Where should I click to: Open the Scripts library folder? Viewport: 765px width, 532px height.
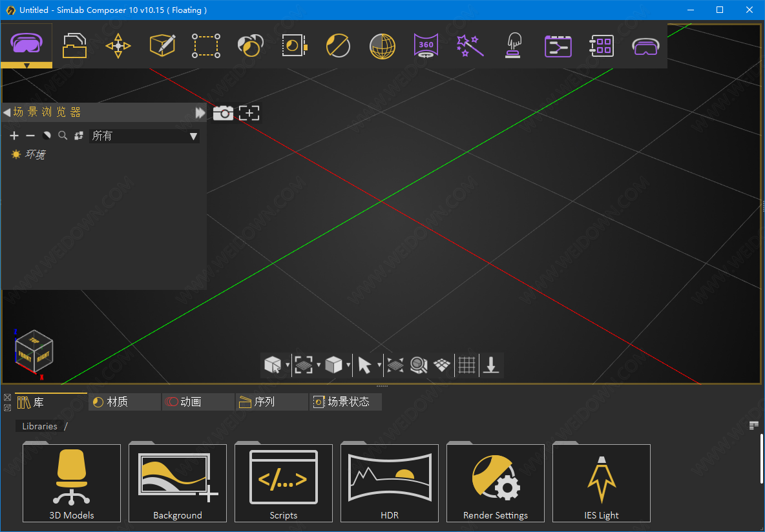(x=284, y=482)
